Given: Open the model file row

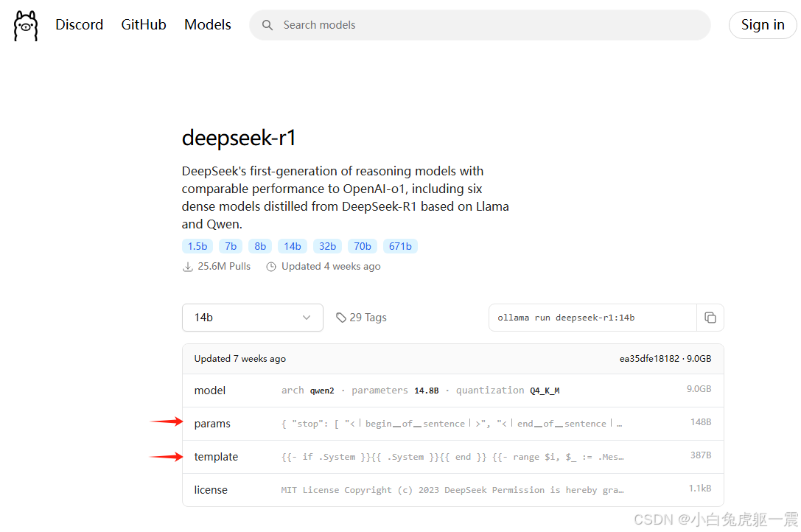Looking at the screenshot, I should (452, 391).
